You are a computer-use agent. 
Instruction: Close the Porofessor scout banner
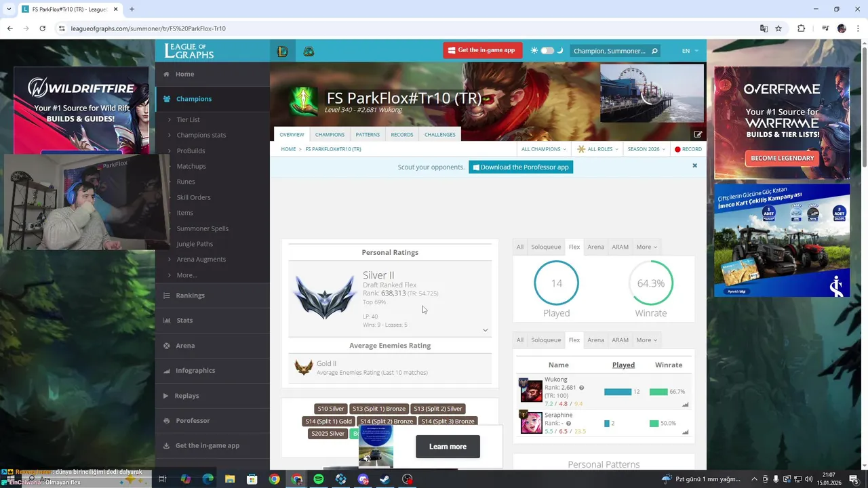click(x=694, y=165)
